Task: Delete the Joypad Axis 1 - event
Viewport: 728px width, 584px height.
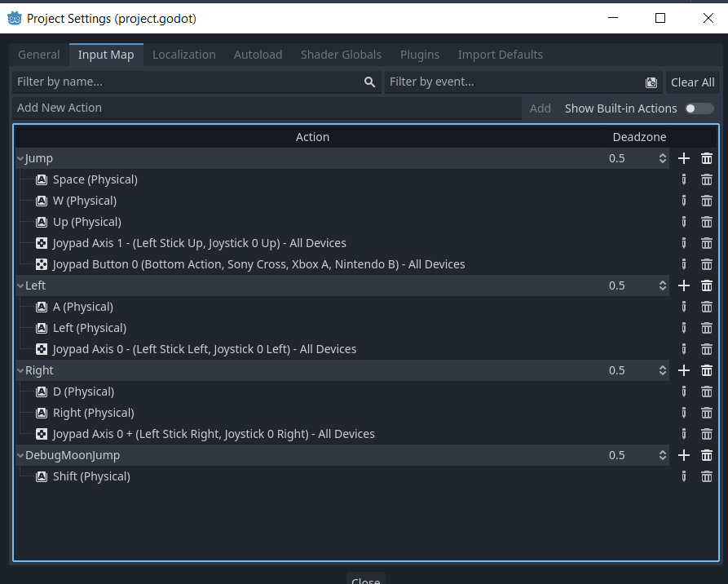Action: (x=707, y=243)
